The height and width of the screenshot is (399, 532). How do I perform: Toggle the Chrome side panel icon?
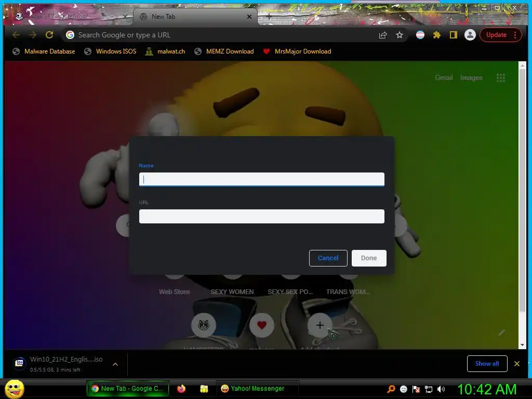click(453, 35)
